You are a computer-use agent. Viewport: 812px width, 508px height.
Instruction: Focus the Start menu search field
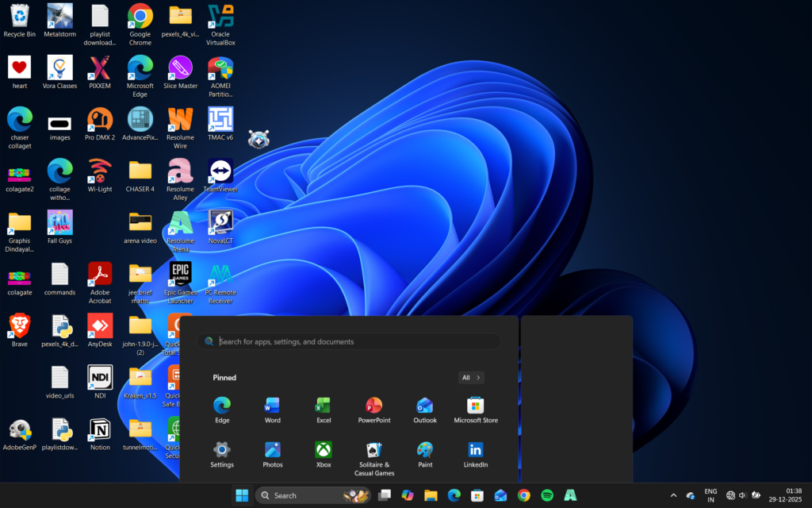pyautogui.click(x=349, y=341)
